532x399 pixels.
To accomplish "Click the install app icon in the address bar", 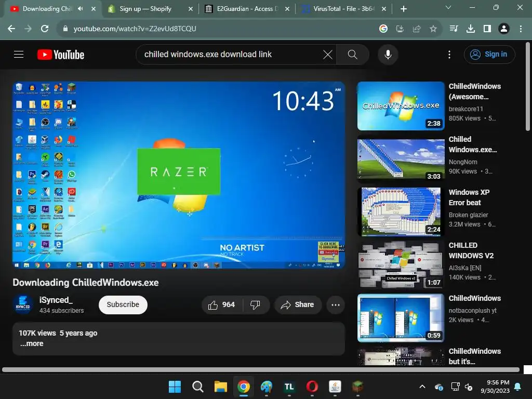I will click(400, 29).
